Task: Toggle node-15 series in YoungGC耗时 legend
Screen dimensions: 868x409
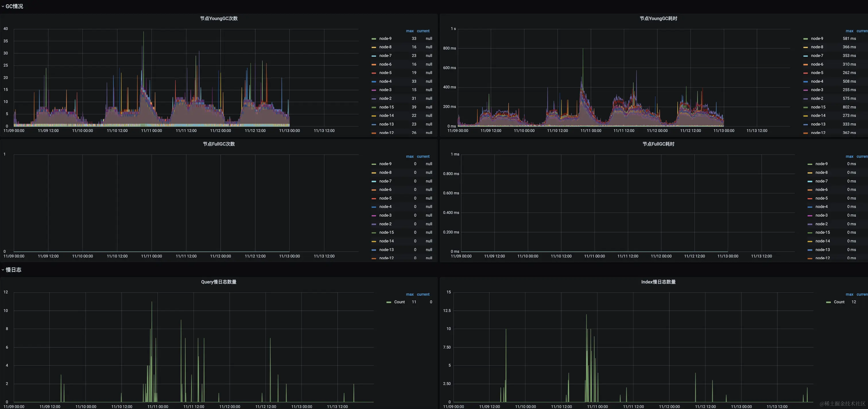Action: point(818,107)
